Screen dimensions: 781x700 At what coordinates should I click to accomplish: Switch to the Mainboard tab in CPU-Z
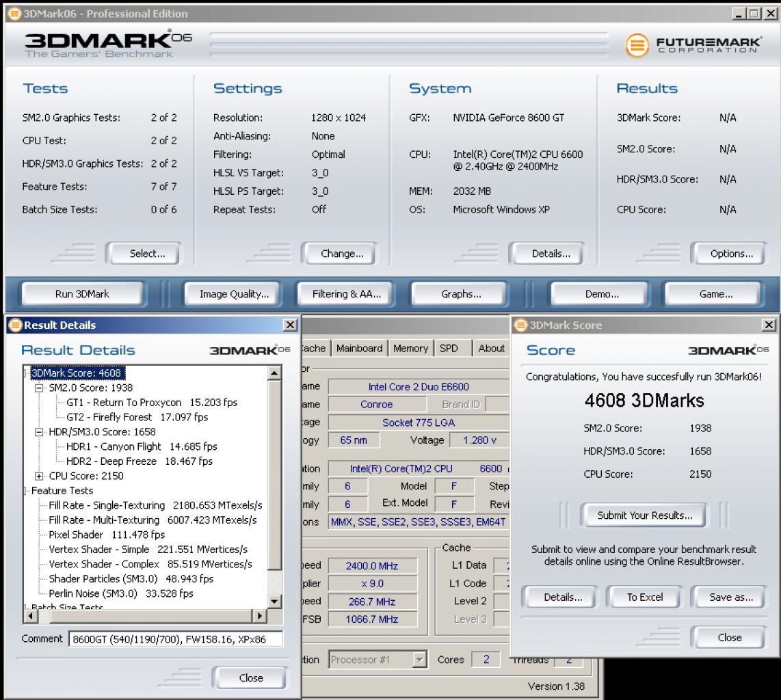359,349
